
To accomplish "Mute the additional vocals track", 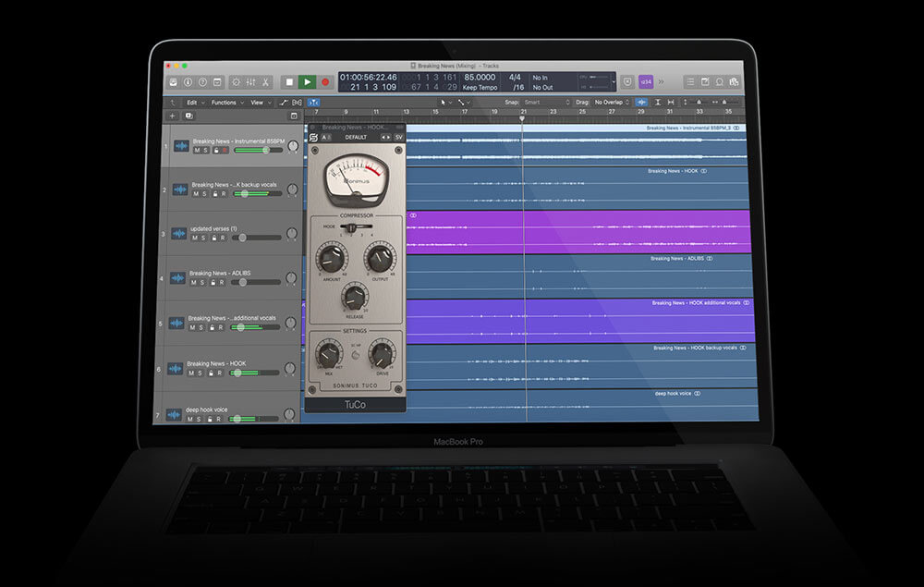I will [192, 327].
